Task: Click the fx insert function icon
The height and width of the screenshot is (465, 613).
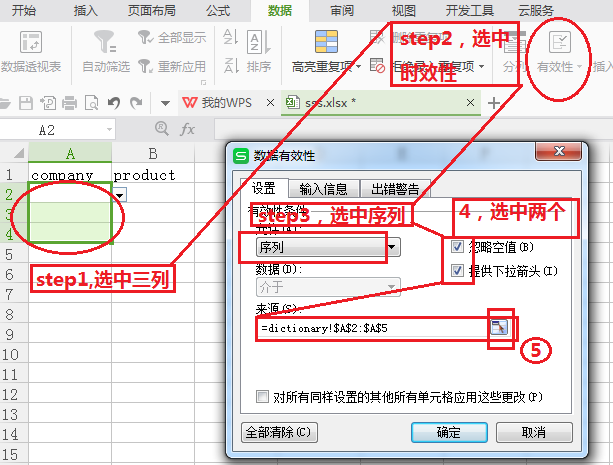Action: pos(187,130)
